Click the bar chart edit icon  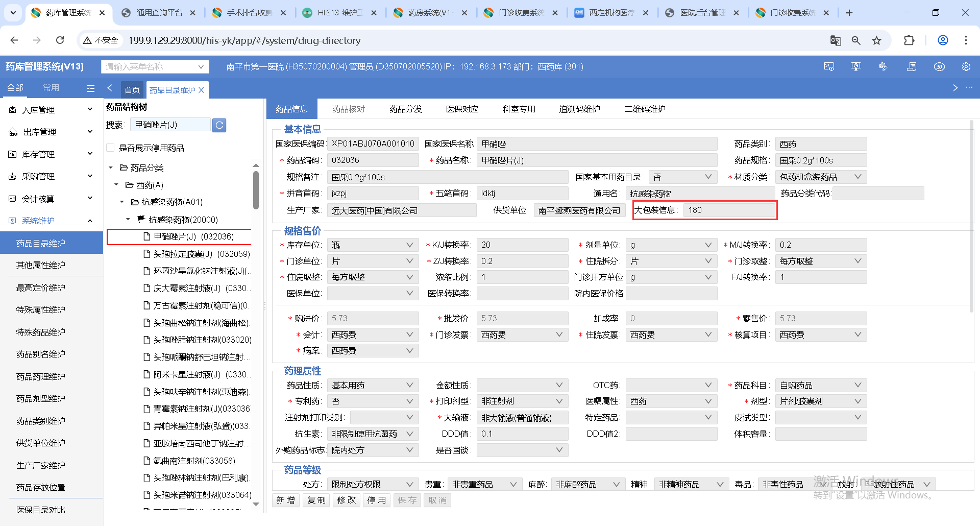coord(884,67)
